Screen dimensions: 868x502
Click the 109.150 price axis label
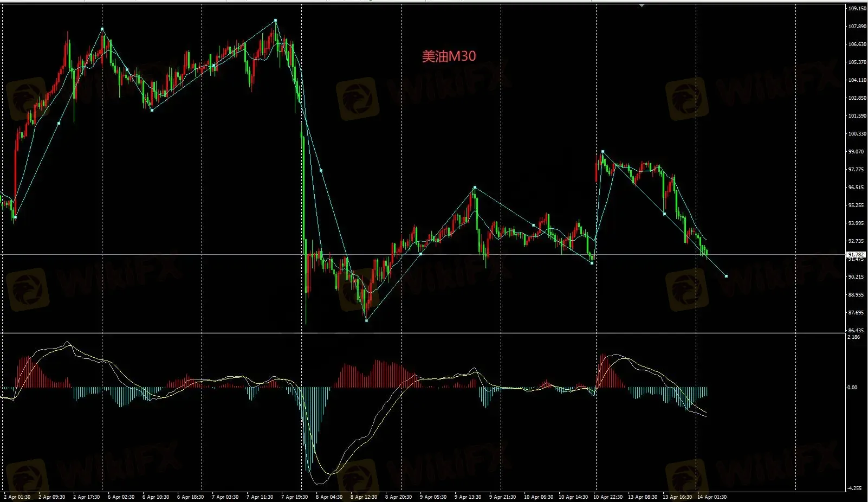click(857, 9)
